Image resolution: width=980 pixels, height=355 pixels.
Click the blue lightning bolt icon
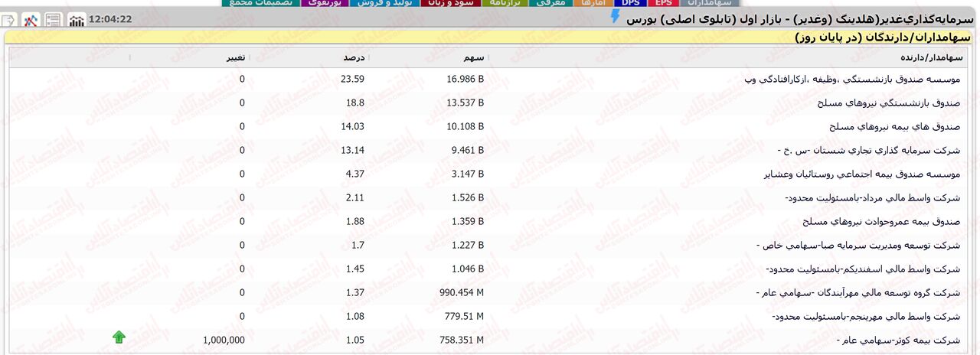[x=615, y=17]
